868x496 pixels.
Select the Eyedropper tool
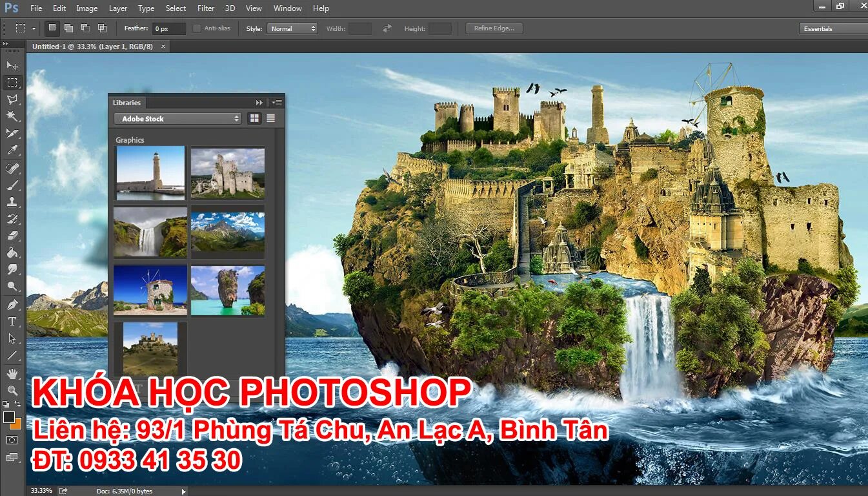click(x=12, y=150)
